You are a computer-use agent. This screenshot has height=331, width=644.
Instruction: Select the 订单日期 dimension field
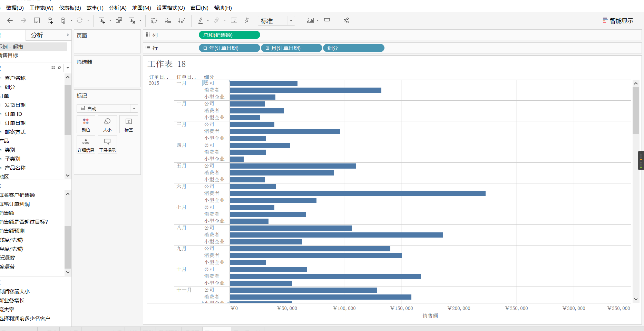pos(15,123)
